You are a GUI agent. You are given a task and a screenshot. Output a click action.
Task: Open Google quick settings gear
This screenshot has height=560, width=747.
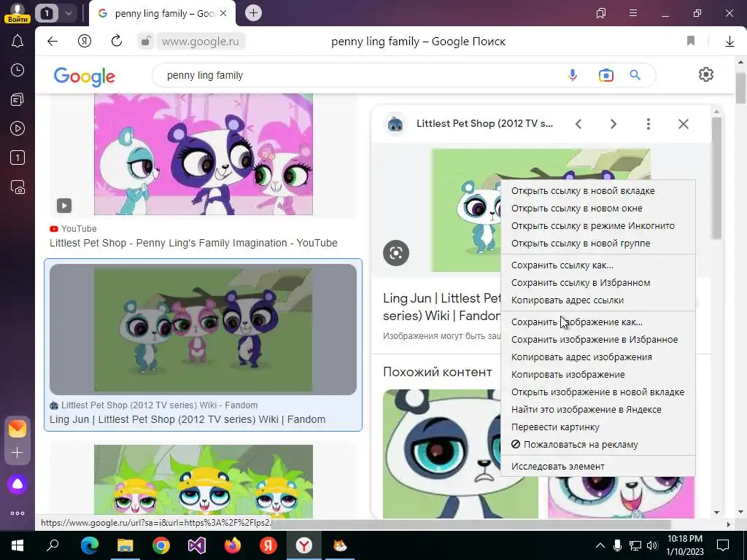(x=706, y=75)
